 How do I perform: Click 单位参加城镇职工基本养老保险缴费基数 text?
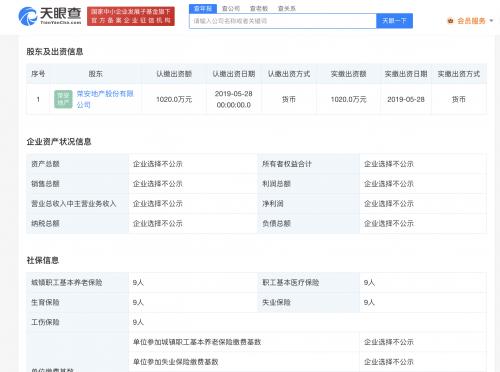[197, 342]
